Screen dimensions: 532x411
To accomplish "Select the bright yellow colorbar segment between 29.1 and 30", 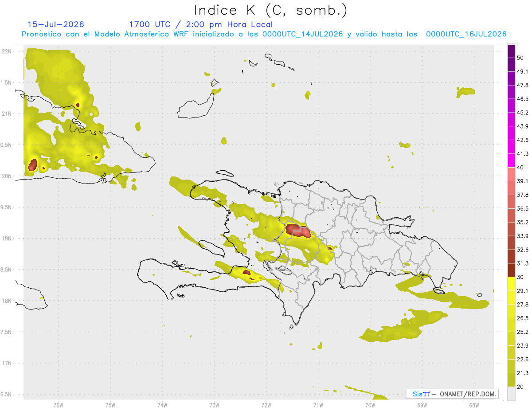I will coord(512,283).
